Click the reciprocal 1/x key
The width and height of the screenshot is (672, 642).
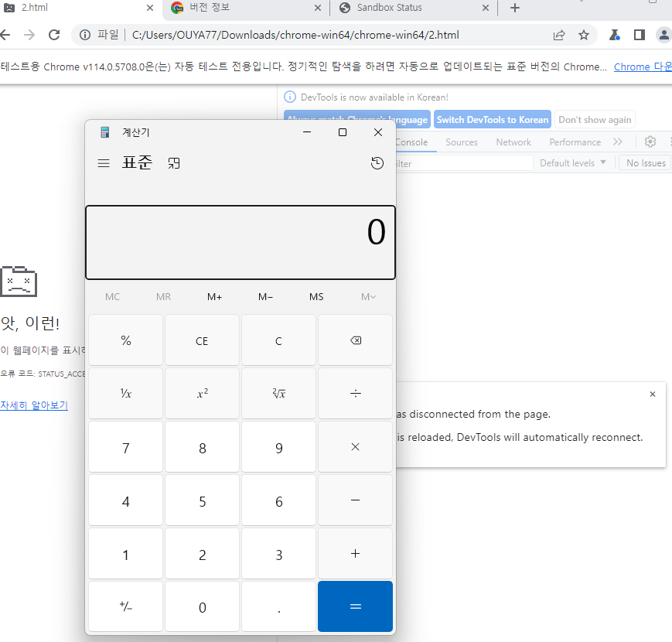pos(125,394)
